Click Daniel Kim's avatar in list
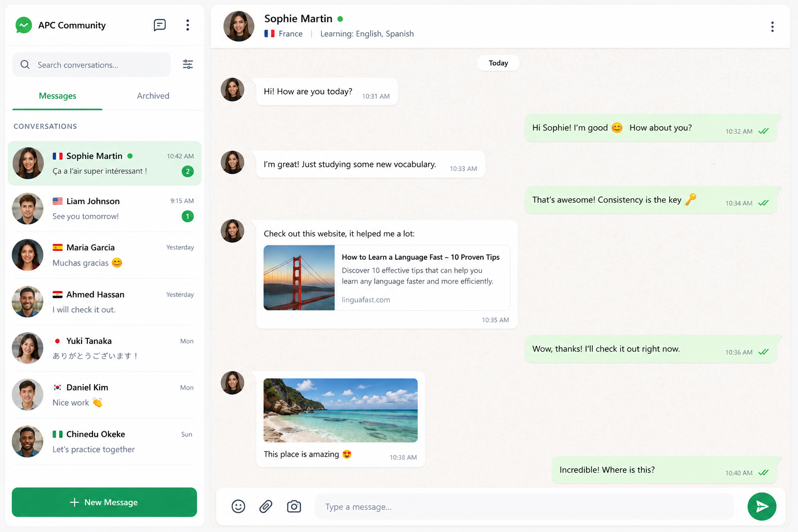798x532 pixels. pyautogui.click(x=28, y=395)
